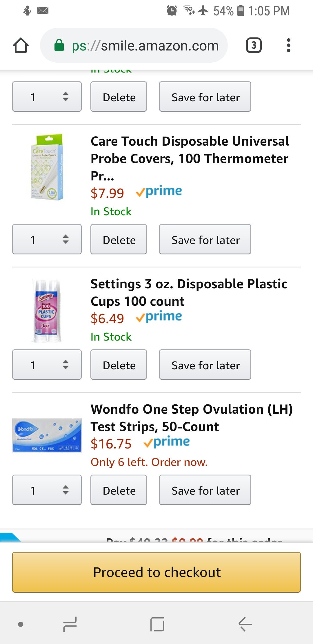Expand quantity selector for Wondfo Test Strips
Viewport: 313px width, 644px height.
47,490
